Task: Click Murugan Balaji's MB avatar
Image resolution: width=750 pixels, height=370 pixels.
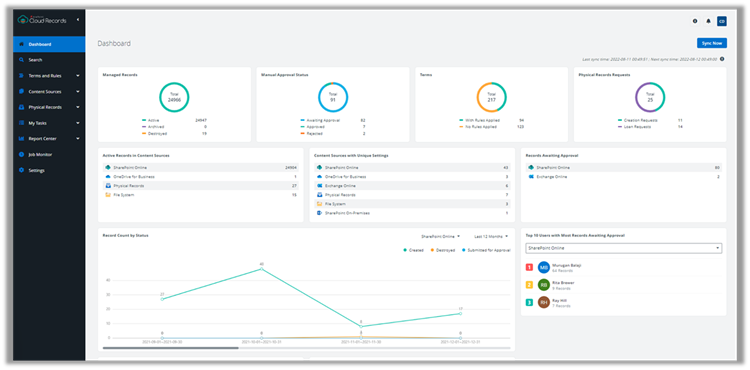Action: point(543,267)
